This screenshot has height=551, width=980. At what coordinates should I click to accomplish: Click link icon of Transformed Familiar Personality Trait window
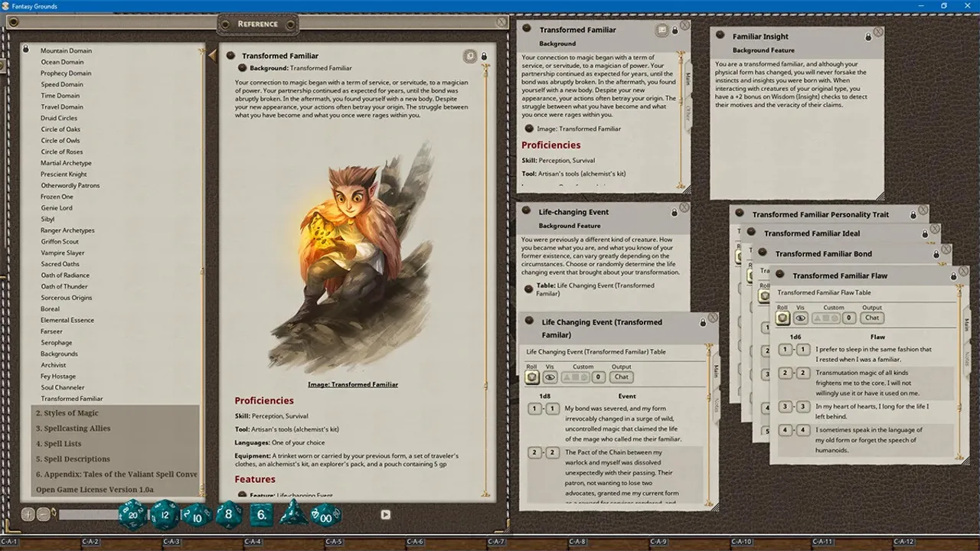740,214
